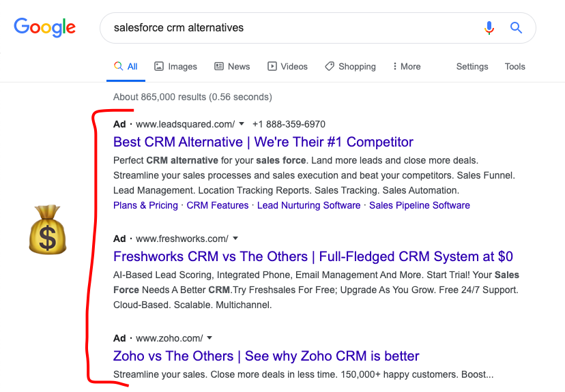Open the Freshworks CRM vs The Others link

(x=313, y=257)
